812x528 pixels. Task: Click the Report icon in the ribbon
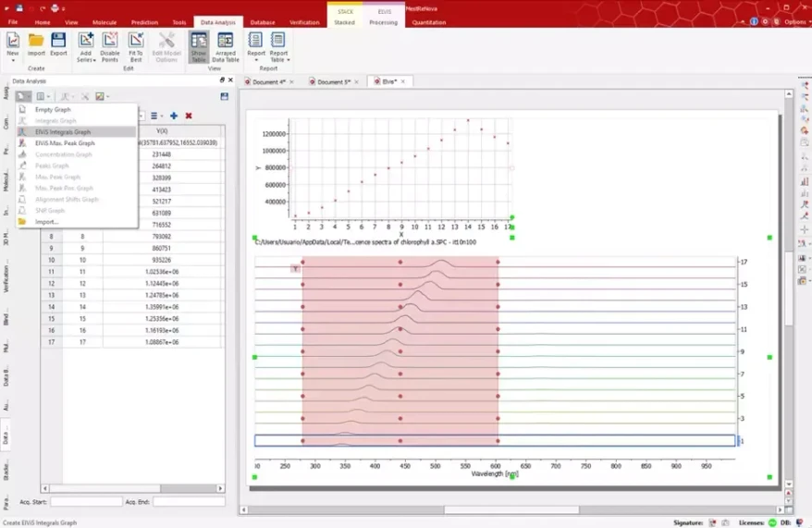click(x=255, y=41)
